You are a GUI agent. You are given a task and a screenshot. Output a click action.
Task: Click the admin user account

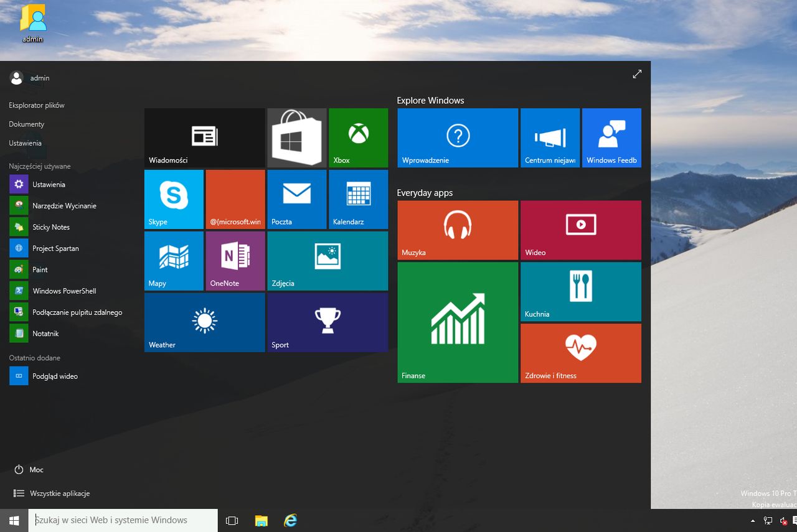tap(30, 78)
